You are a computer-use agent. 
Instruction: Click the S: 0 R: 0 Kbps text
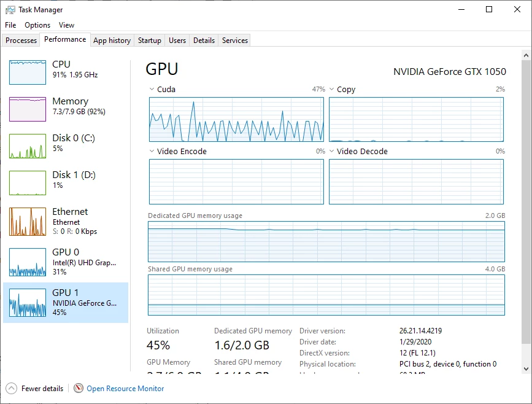(x=75, y=231)
